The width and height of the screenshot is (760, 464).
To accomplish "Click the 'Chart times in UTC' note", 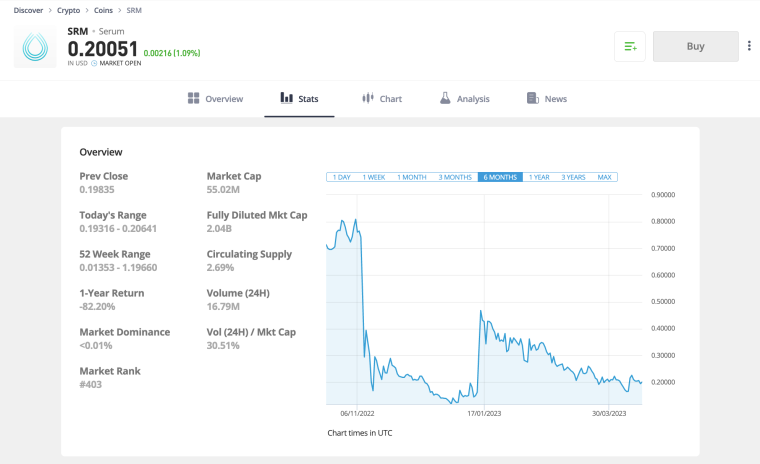I will click(360, 433).
